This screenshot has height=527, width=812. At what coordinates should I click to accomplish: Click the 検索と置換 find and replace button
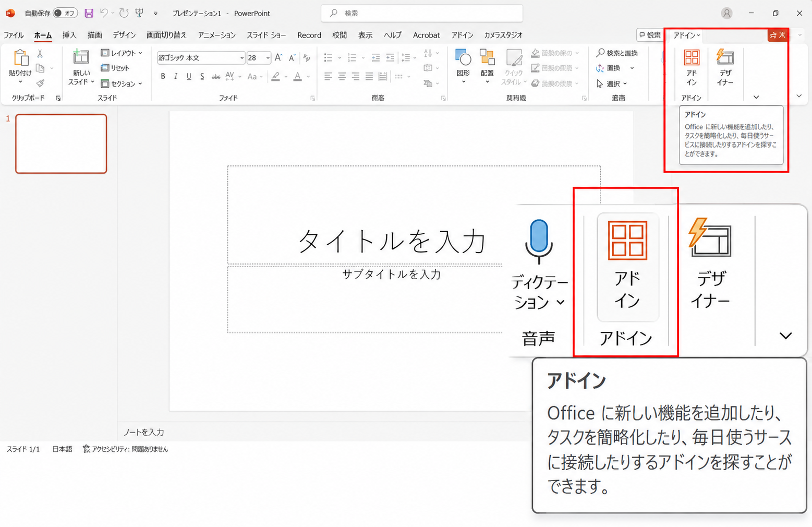coord(617,53)
